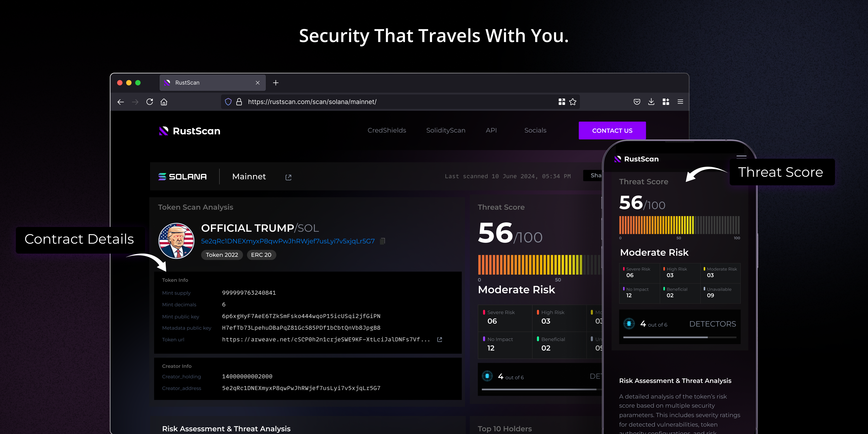Bookmark the page with the star icon
Screen dimensions: 868x434
[x=573, y=102]
